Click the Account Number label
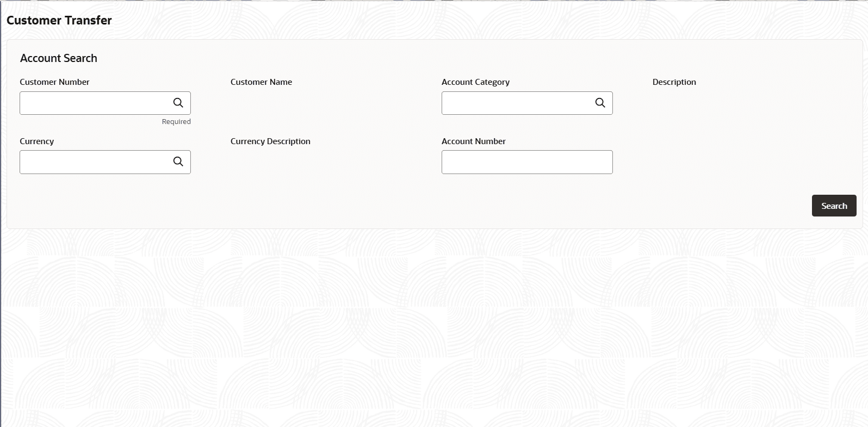868x427 pixels. [x=474, y=141]
